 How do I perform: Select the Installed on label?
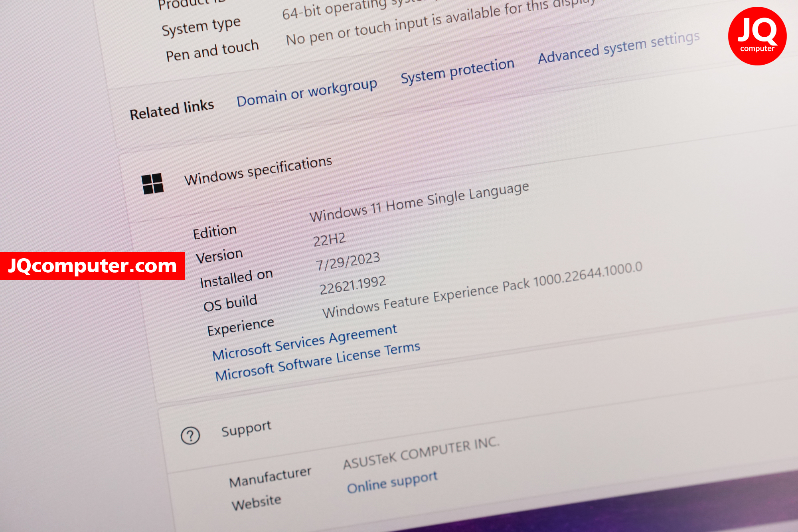(x=237, y=278)
